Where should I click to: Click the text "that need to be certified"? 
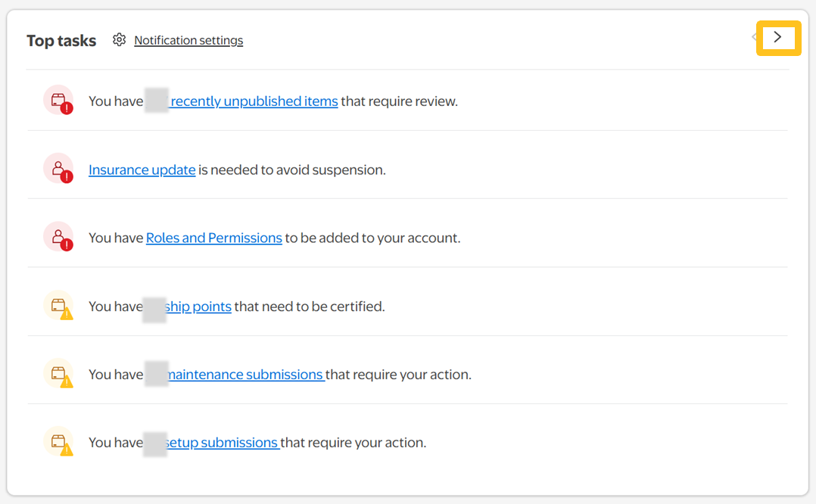coord(310,306)
